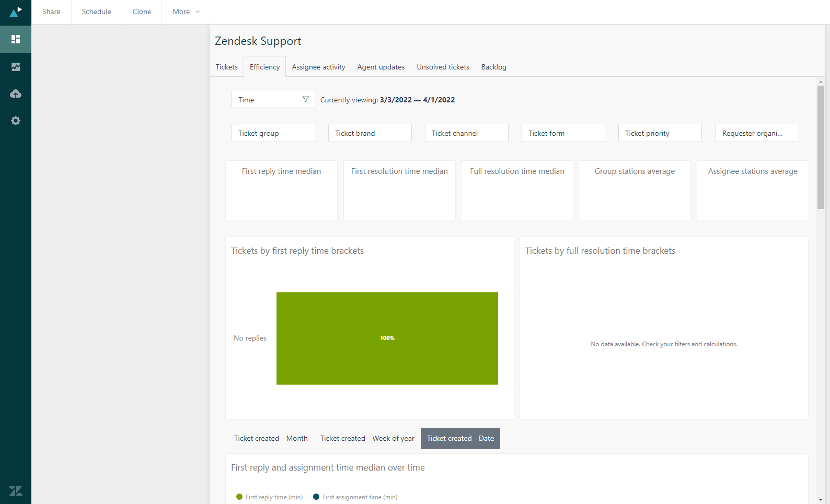Select Ticket created - Date grouping

point(460,438)
